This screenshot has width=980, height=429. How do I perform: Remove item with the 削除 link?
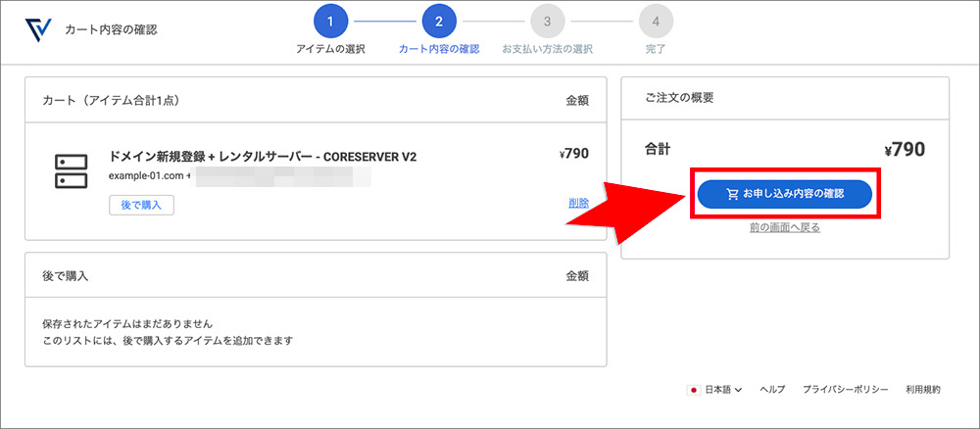click(578, 203)
